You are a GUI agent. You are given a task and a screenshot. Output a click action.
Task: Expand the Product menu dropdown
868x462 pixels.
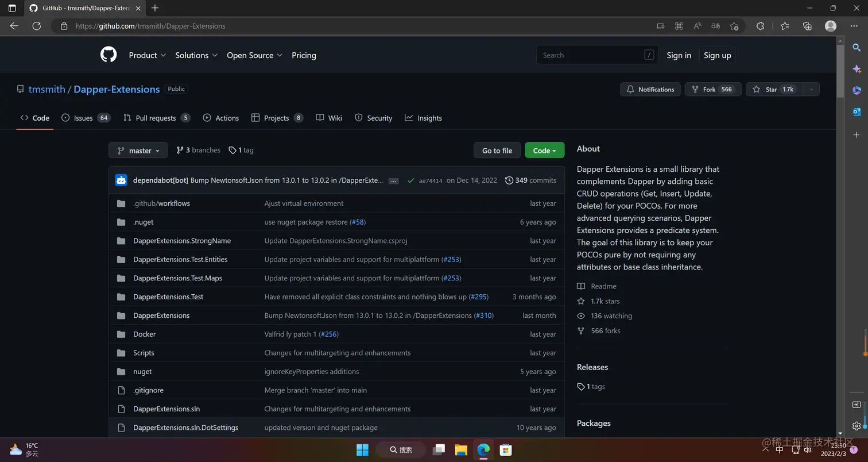pos(148,55)
